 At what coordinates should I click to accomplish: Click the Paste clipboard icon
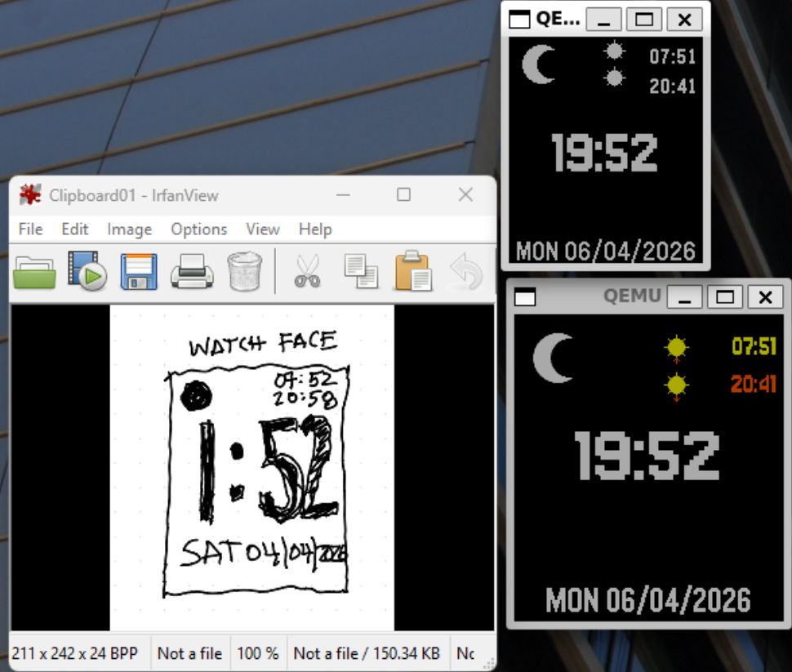coord(413,272)
